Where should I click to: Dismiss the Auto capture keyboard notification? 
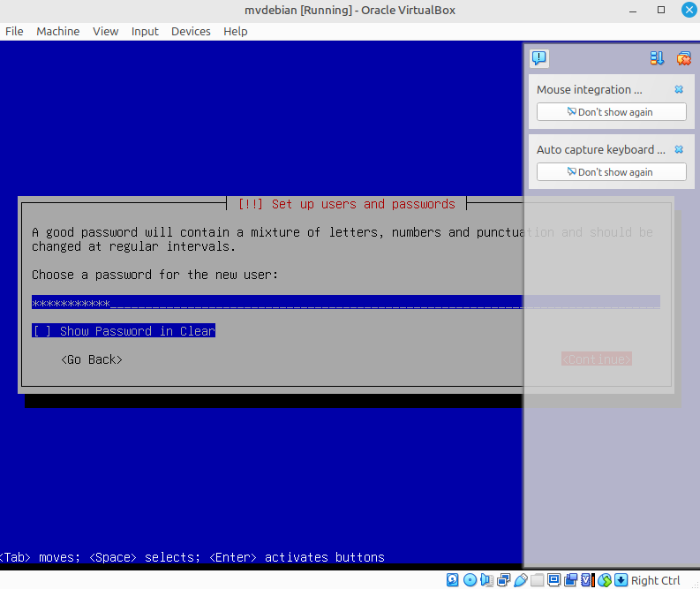[x=679, y=149]
